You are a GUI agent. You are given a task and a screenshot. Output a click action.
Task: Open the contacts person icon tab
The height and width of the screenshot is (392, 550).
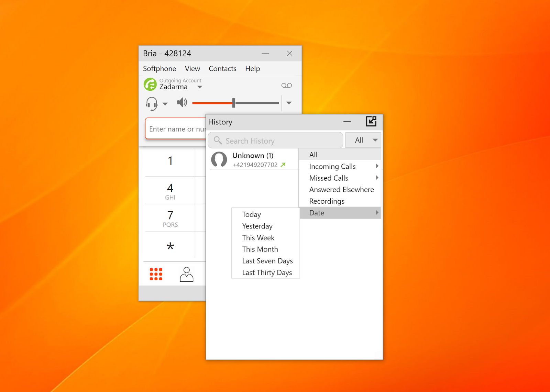pyautogui.click(x=186, y=274)
